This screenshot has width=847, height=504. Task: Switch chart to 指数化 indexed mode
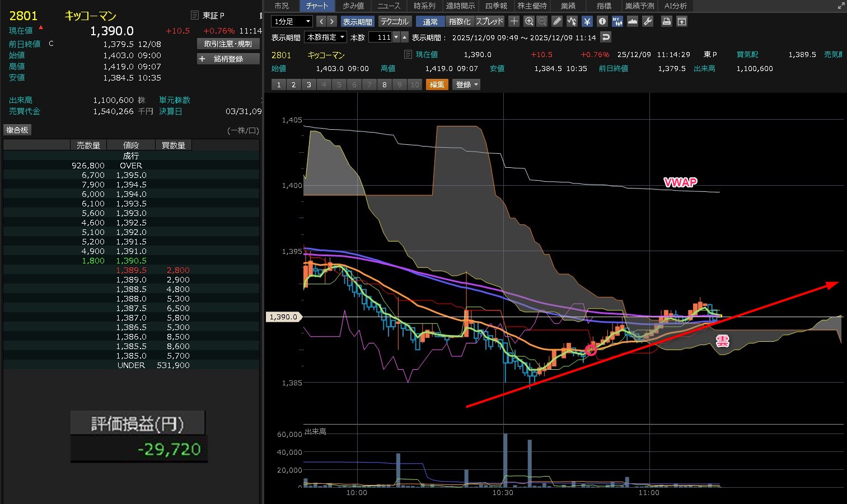point(460,21)
